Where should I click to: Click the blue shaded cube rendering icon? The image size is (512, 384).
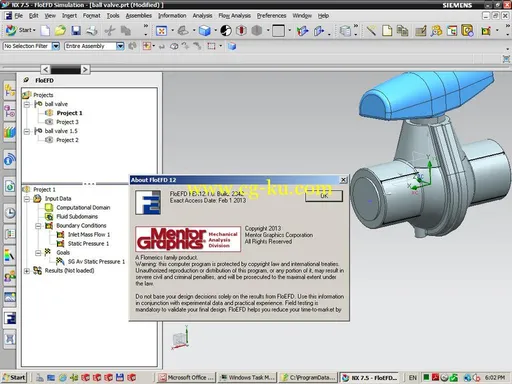click(x=205, y=31)
